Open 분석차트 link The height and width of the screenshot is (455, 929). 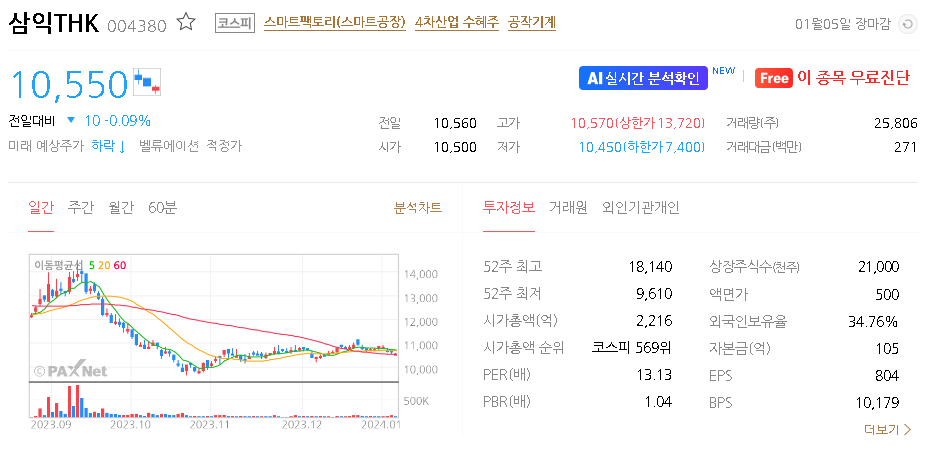pos(418,207)
